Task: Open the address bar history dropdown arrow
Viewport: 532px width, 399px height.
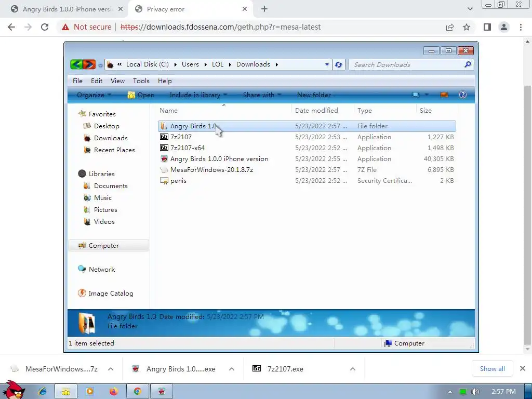Action: [327, 64]
